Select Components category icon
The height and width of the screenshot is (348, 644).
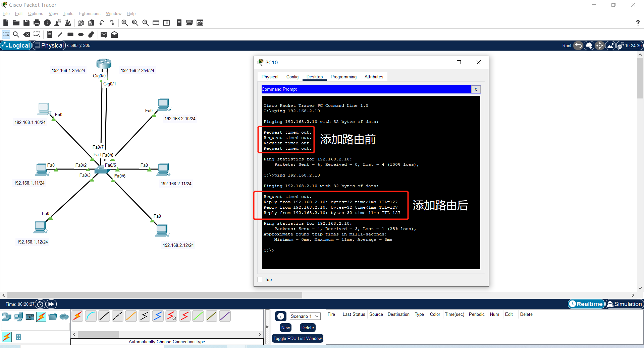click(x=30, y=317)
